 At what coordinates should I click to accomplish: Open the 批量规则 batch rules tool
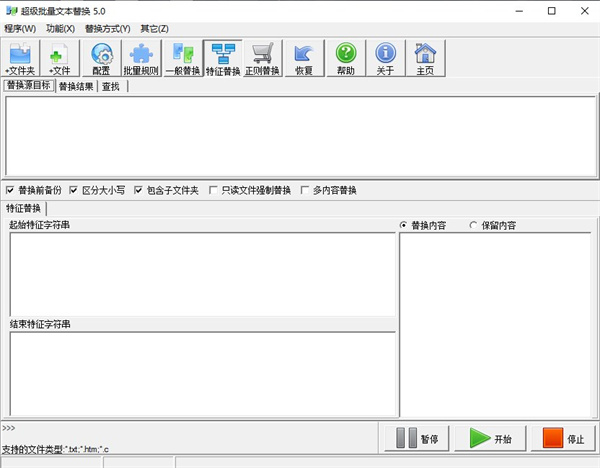pyautogui.click(x=141, y=58)
